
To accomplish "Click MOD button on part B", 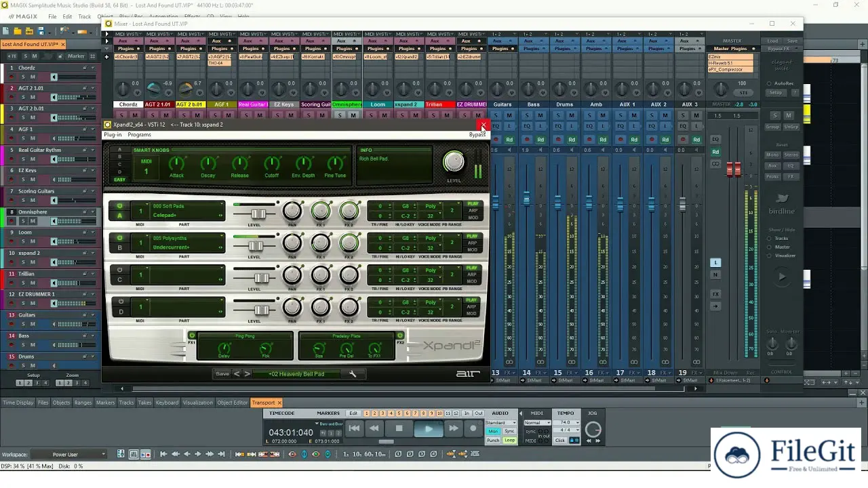I will [473, 249].
